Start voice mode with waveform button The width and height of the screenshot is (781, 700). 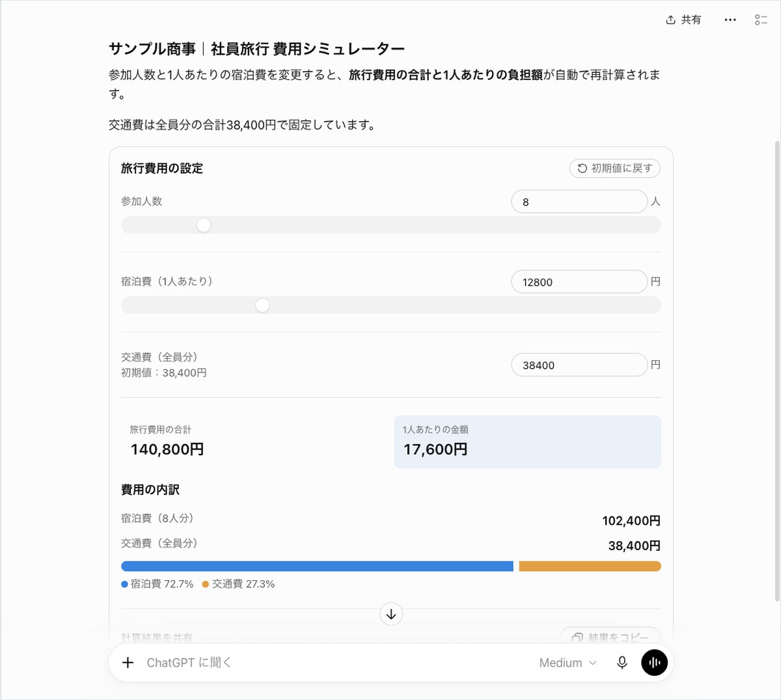pyautogui.click(x=655, y=663)
